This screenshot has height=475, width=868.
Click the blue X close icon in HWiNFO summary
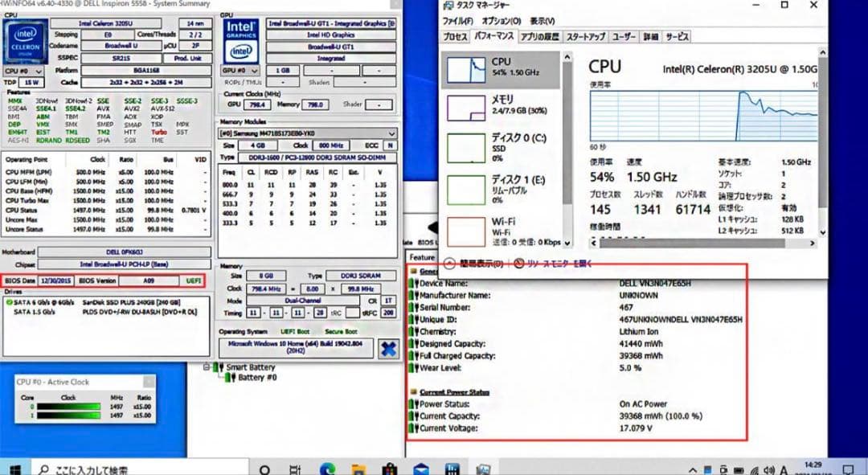tap(389, 349)
